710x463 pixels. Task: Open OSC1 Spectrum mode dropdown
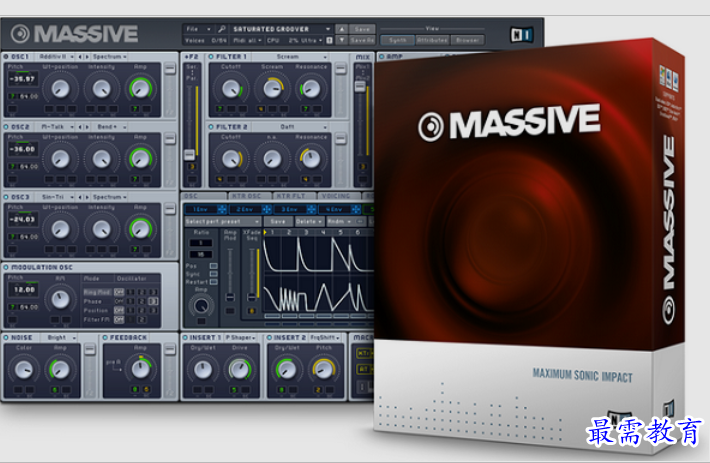[x=109, y=57]
